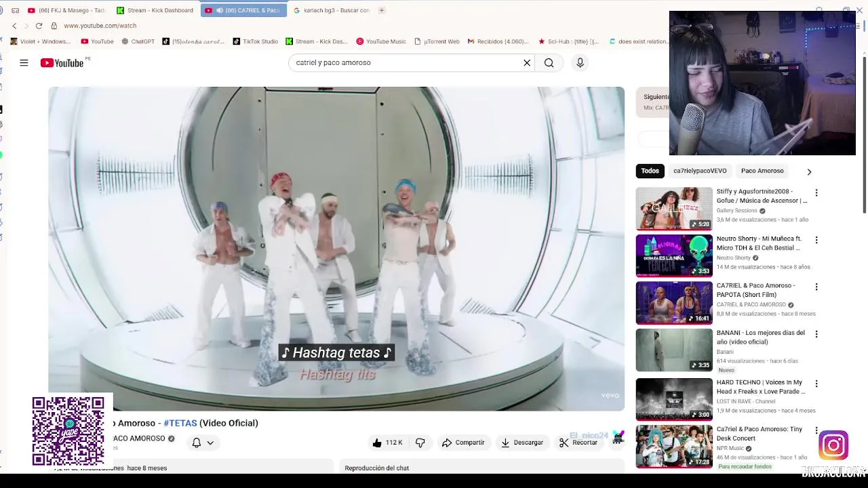
Task: Click the 'NPR Music' channel name
Action: click(x=730, y=448)
